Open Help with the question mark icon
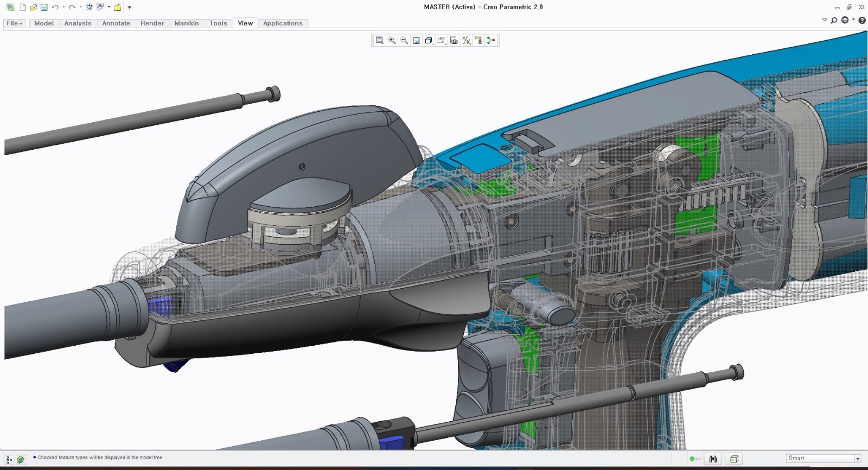The height and width of the screenshot is (470, 868). click(x=862, y=20)
